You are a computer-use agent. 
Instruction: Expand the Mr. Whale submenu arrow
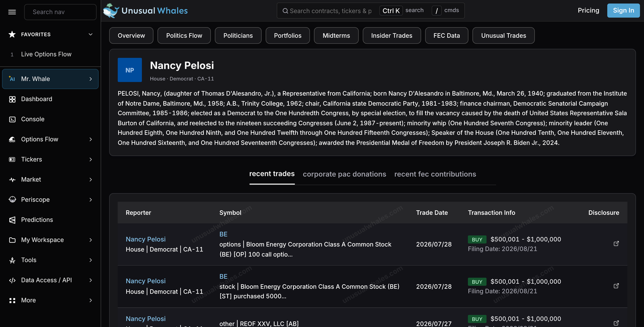tap(91, 79)
